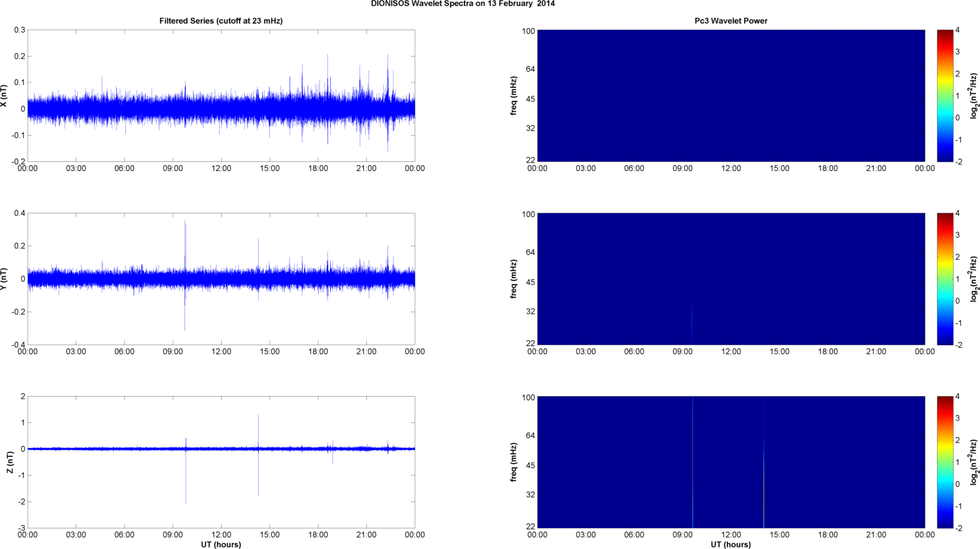
Task: Click the "18:00" tick under the Y series plot
Action: (x=318, y=352)
